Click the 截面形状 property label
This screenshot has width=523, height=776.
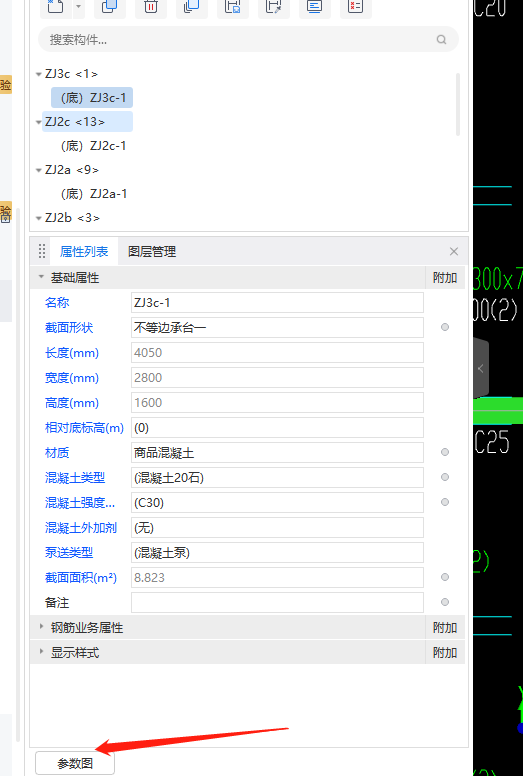coord(69,328)
